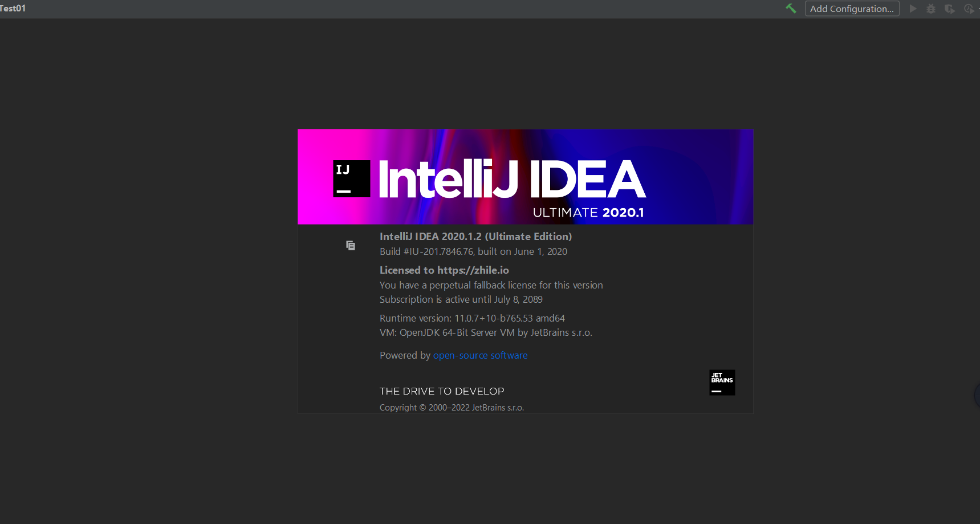Image resolution: width=980 pixels, height=524 pixels.
Task: Click the THE DRIVE TO DEVELOP text
Action: click(441, 391)
